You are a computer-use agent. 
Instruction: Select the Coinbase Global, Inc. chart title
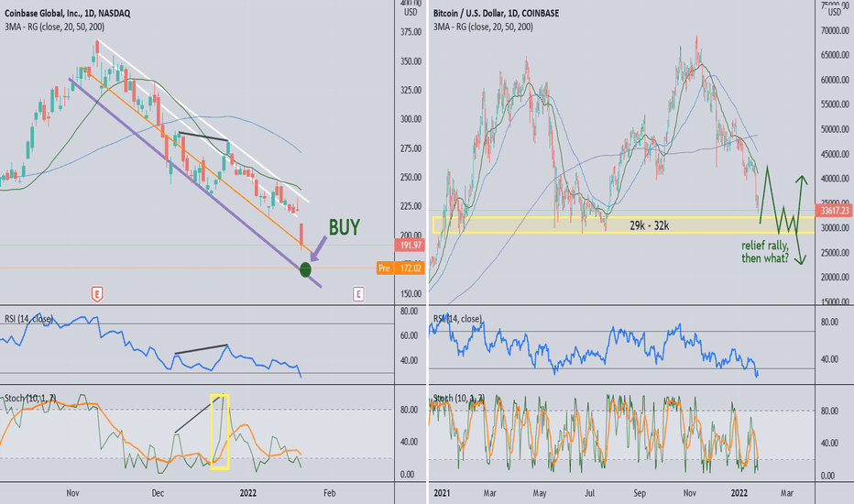point(68,13)
